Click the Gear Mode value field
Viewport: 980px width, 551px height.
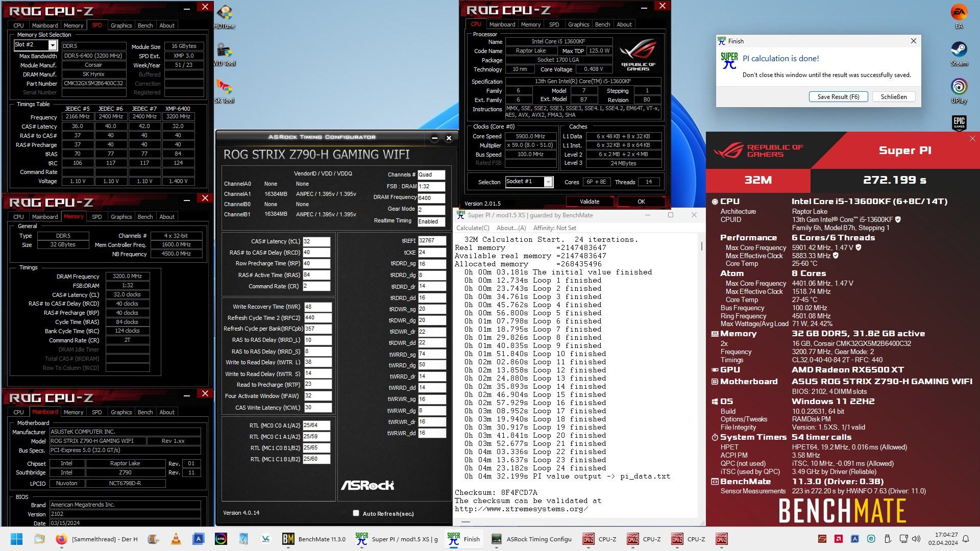click(x=431, y=210)
